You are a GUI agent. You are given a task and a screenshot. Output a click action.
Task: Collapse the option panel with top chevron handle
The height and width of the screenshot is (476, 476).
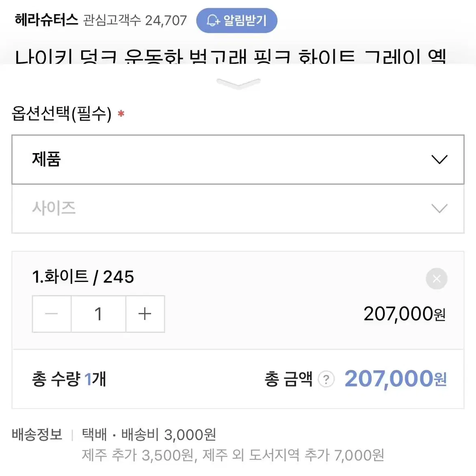click(238, 84)
